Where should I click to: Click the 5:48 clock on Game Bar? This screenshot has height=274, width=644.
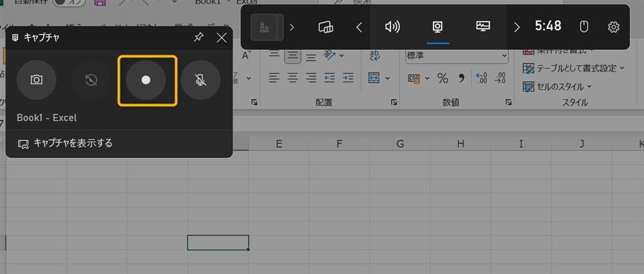pos(548,26)
